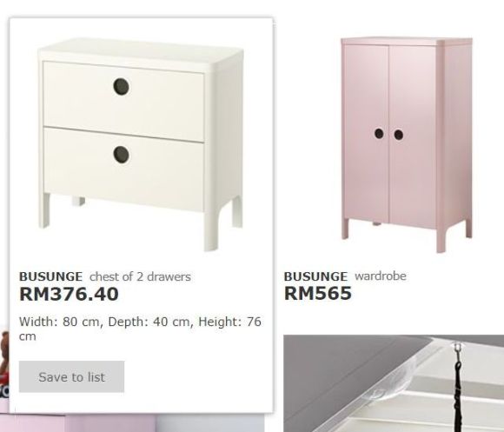Click the wardrobe's right door round handle
504x432 pixels.
(x=399, y=135)
